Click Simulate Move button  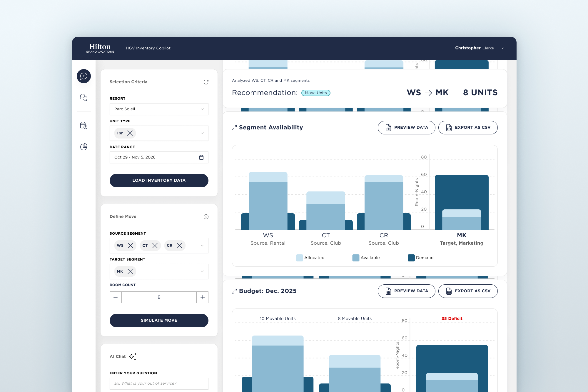[159, 321]
